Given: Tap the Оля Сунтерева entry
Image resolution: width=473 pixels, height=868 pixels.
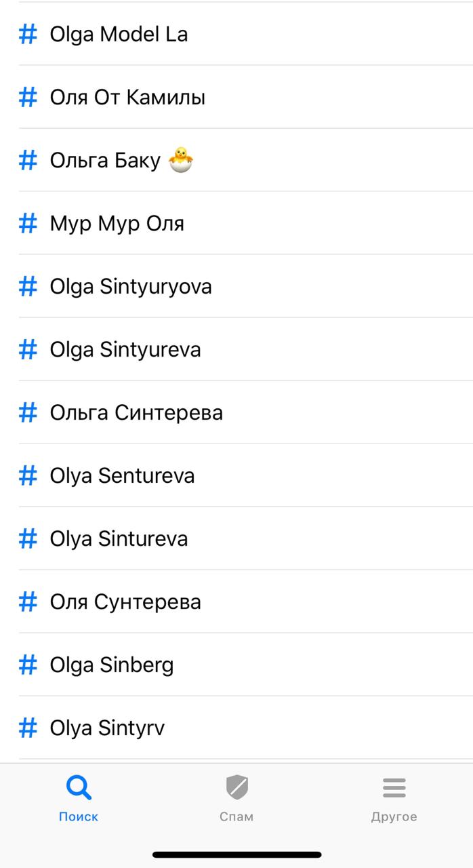Looking at the screenshot, I should click(125, 602).
